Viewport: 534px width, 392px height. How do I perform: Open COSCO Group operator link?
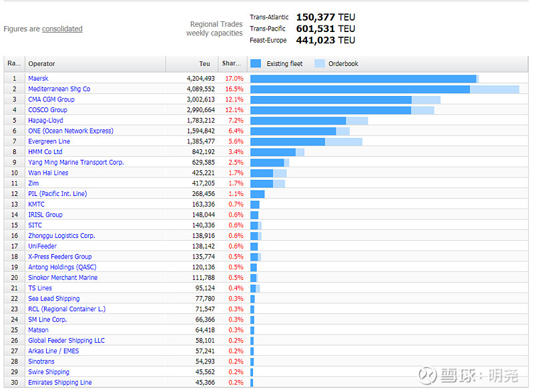47,110
